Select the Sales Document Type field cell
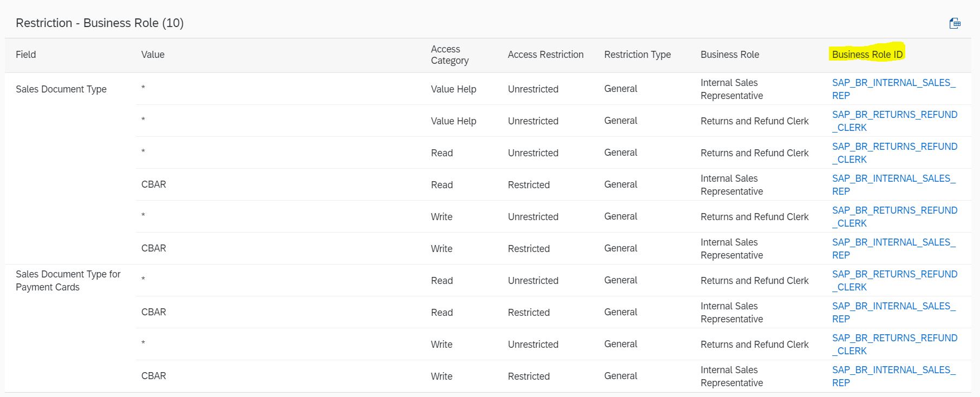This screenshot has height=397, width=980. pos(61,89)
